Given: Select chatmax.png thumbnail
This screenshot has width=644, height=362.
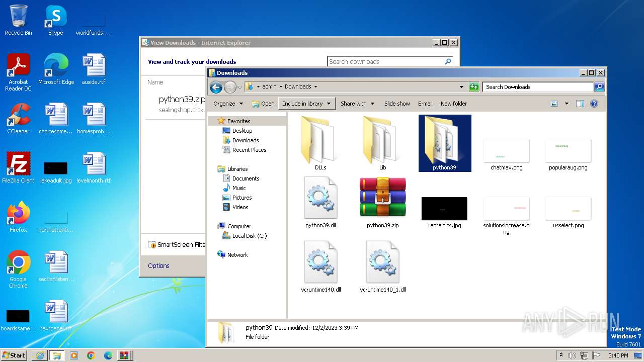Looking at the screenshot, I should [x=506, y=150].
